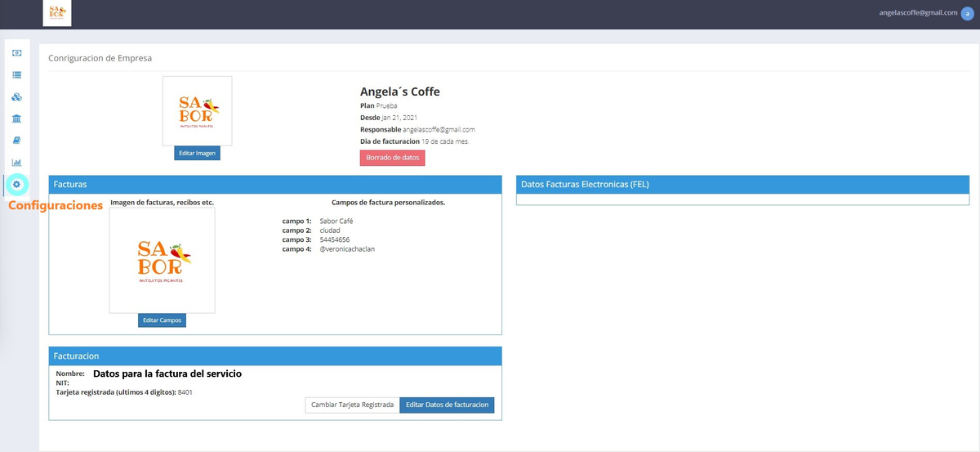980x452 pixels.
Task: Click the Borrado de datos button
Action: pos(392,158)
